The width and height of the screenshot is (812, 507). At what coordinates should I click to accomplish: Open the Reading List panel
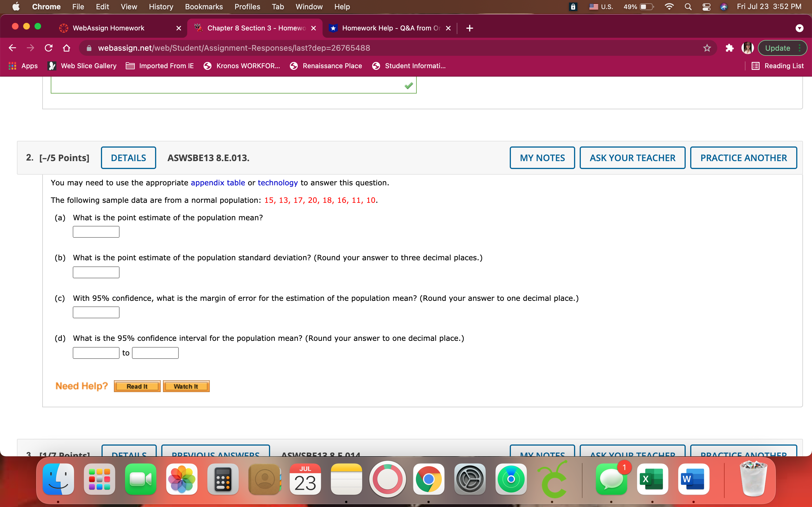coord(778,66)
